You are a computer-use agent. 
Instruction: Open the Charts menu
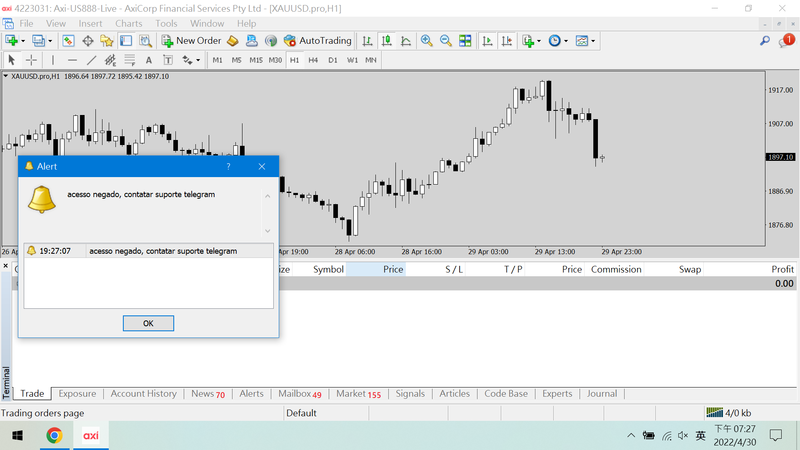[x=129, y=23]
